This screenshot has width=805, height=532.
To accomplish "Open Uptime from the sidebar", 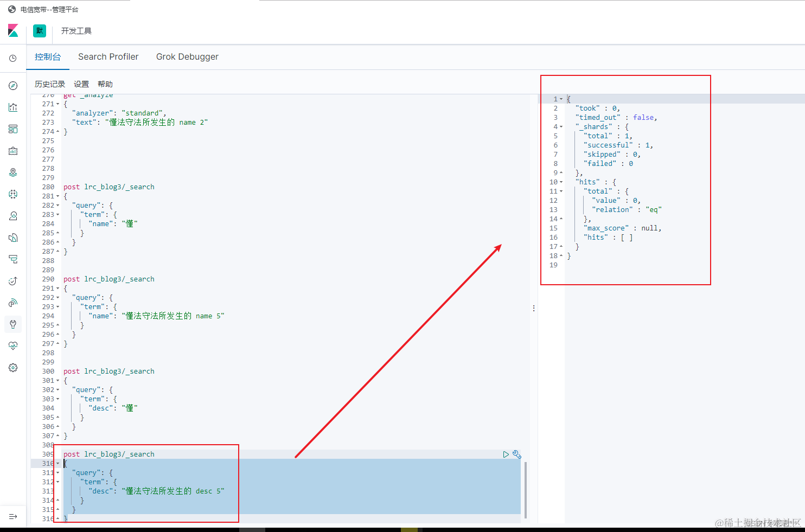I will 13,281.
